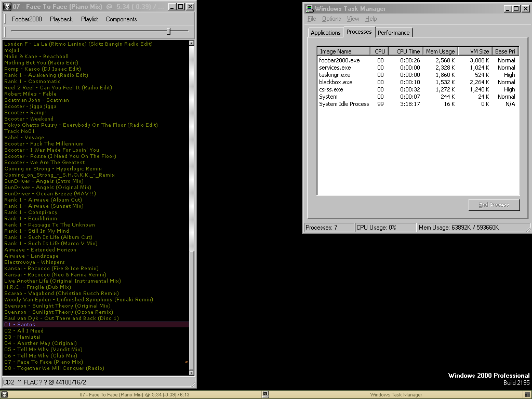Select track '05 - Tell Me Why (Vandit Mix)'

[96, 350]
